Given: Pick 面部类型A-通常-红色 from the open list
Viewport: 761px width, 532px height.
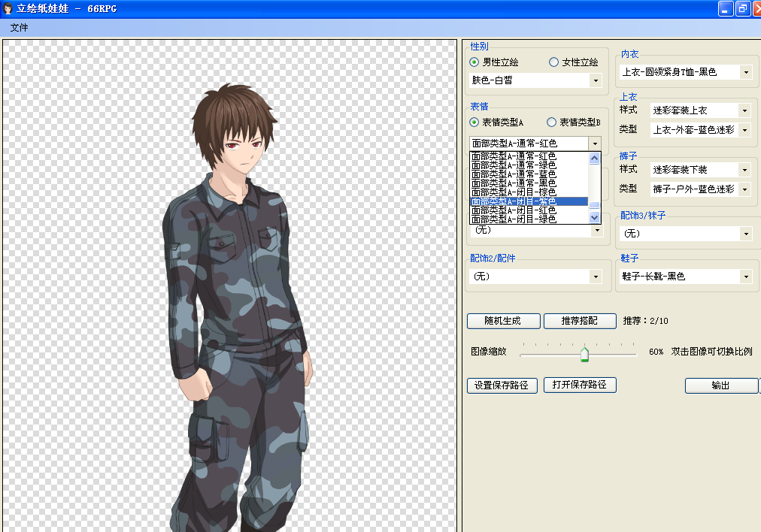Looking at the screenshot, I should [529, 156].
